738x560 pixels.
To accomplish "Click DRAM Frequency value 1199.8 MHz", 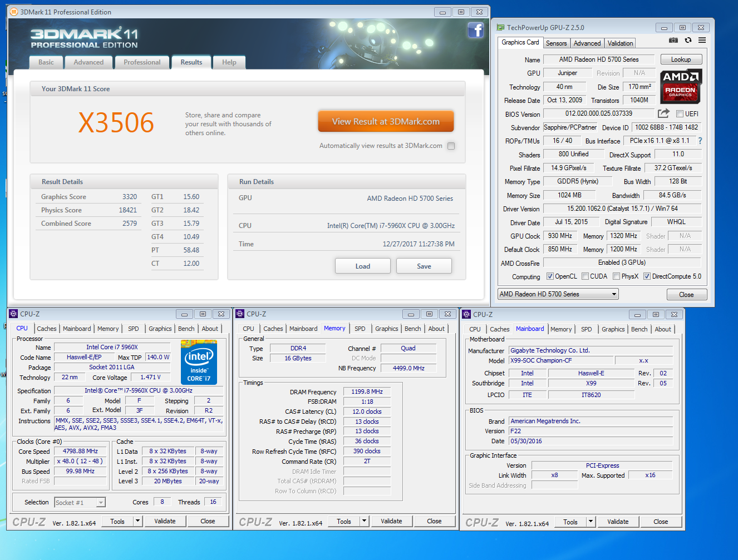I will 367,391.
